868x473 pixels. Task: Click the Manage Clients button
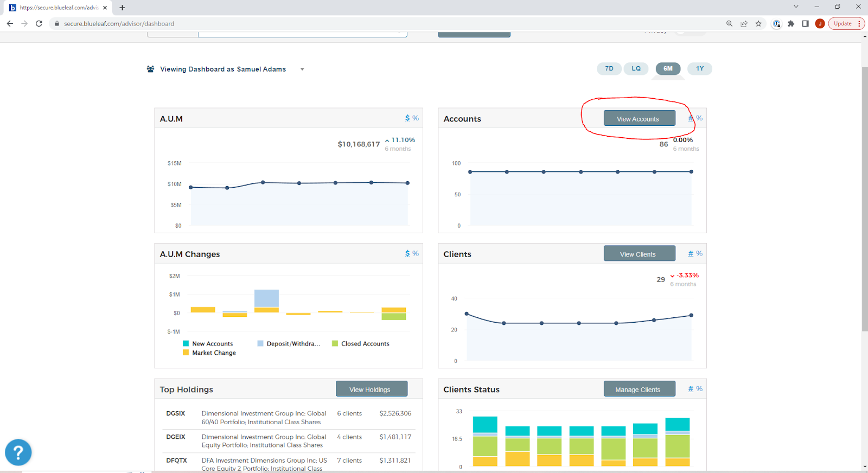click(639, 389)
